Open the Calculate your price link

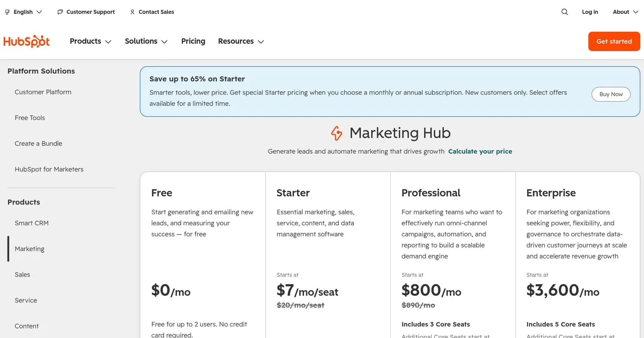pyautogui.click(x=480, y=151)
